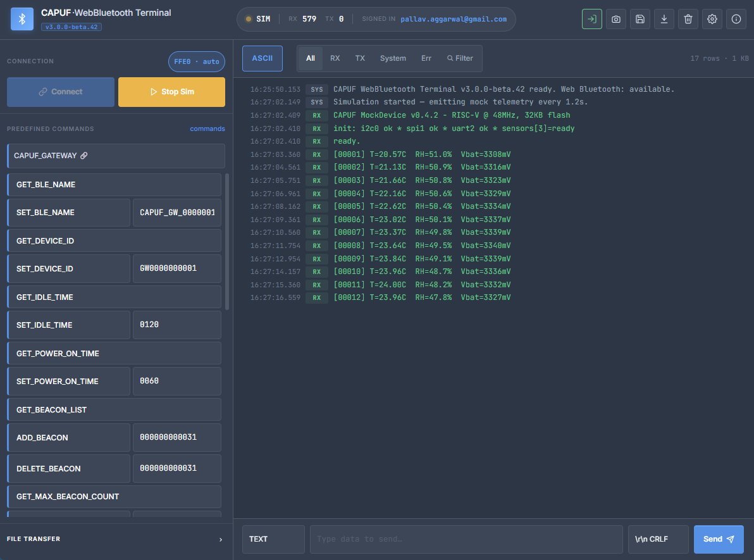
Task: Edit the GW0000000001 value field
Action: click(177, 269)
